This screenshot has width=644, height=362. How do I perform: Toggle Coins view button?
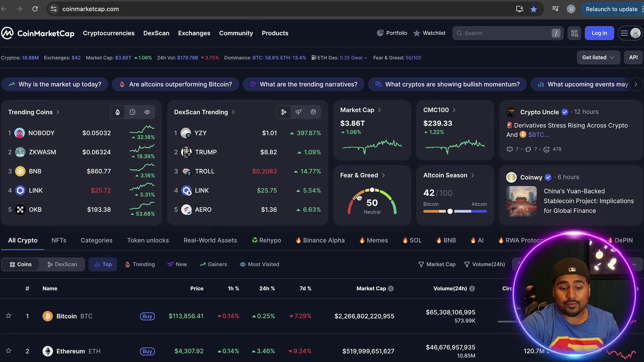pos(21,264)
